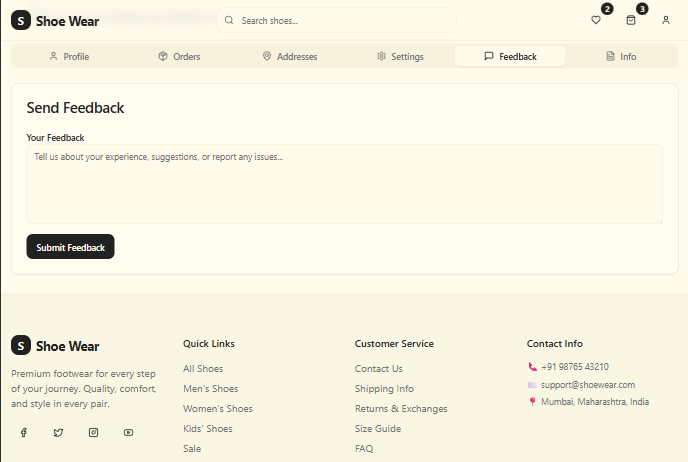Focus the Your Feedback text area

[344, 184]
